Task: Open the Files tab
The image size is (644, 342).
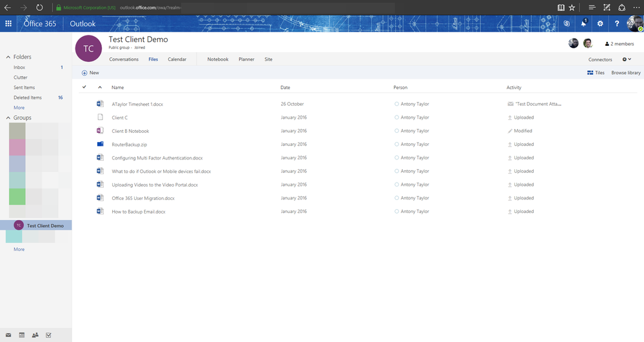Action: pyautogui.click(x=153, y=59)
